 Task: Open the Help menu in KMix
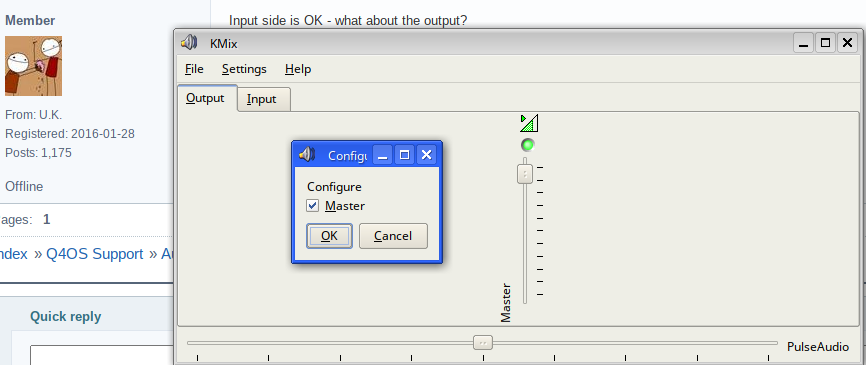pyautogui.click(x=298, y=69)
